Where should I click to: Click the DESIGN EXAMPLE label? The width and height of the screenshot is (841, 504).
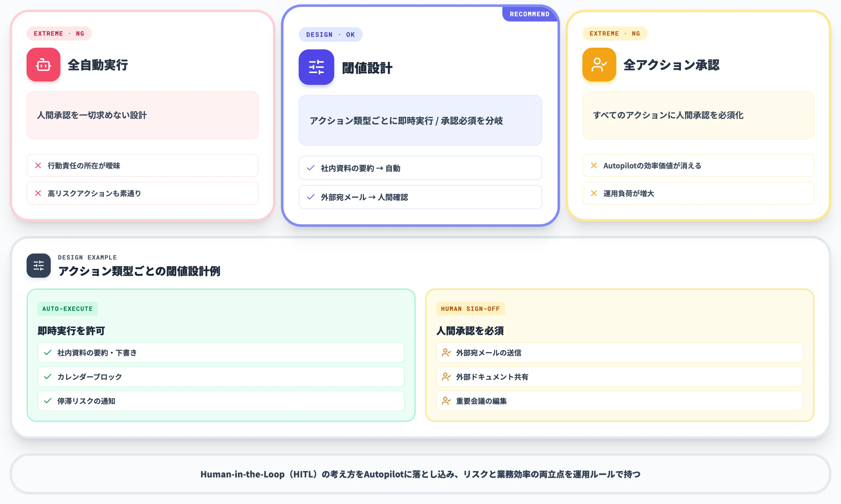87,257
